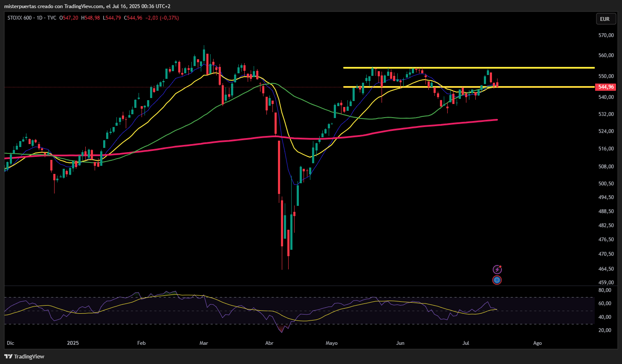Click the 482,50 price axis label
Viewport: 622px width, 364px height.
606,225
